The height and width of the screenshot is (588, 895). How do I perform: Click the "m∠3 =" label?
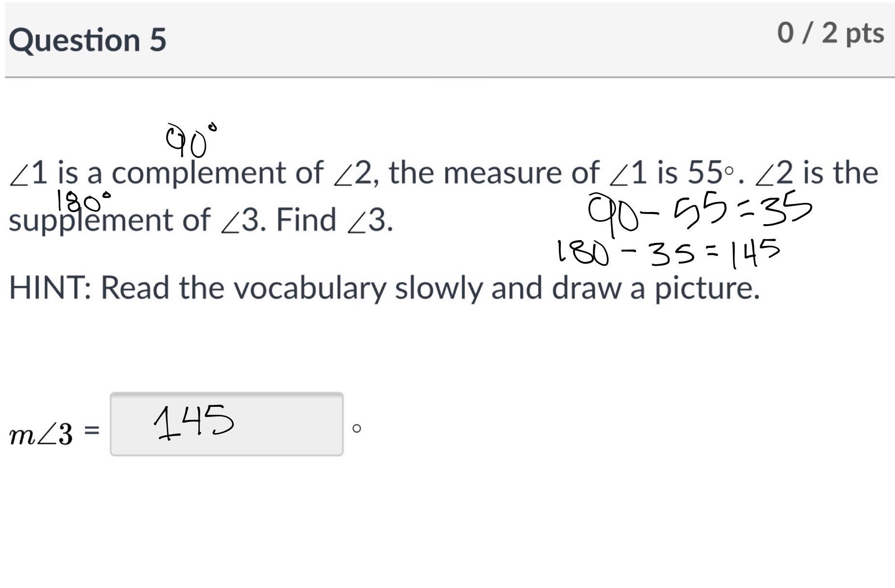pos(54,430)
